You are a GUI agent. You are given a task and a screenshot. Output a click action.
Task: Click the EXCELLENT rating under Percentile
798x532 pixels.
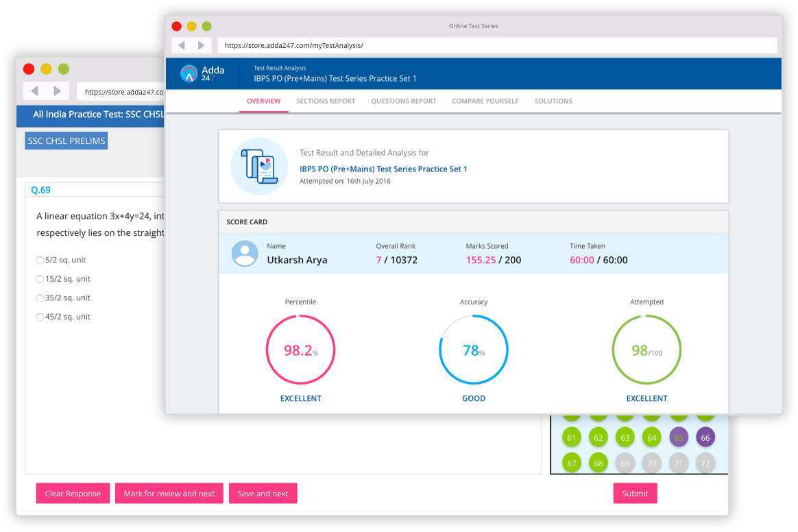(x=301, y=398)
